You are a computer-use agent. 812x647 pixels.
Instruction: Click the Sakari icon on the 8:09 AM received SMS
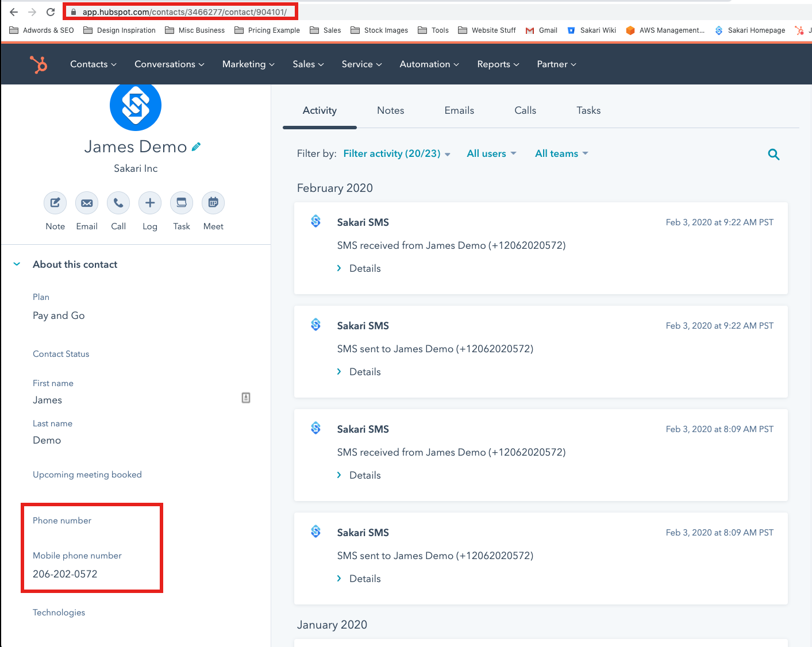click(315, 428)
